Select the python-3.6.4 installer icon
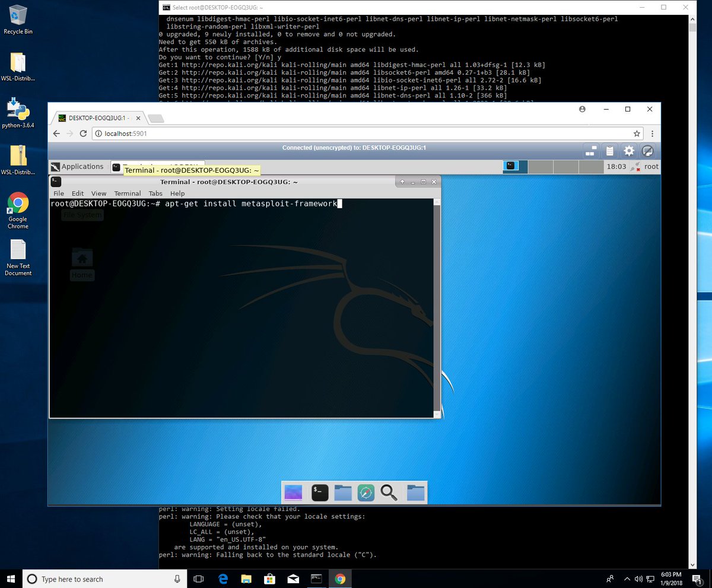The image size is (712, 588). pos(18,114)
